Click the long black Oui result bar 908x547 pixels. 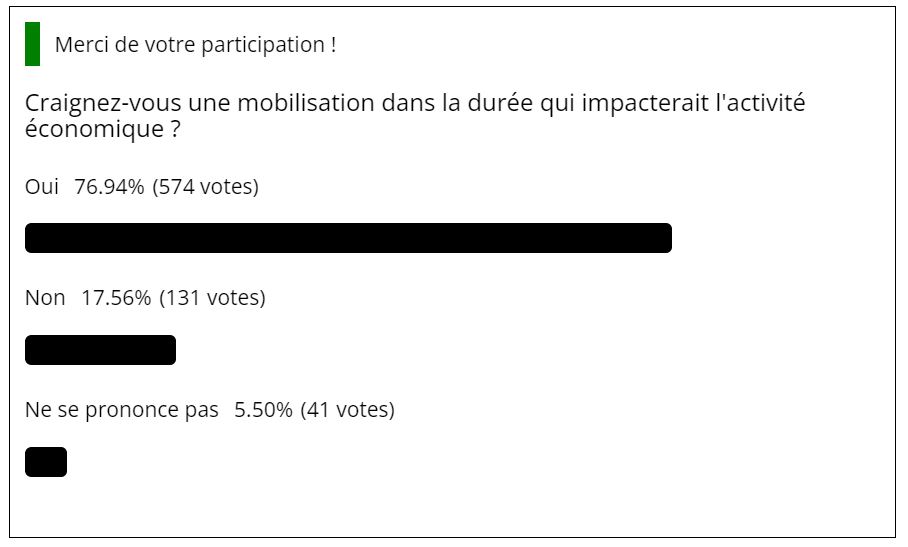click(348, 238)
